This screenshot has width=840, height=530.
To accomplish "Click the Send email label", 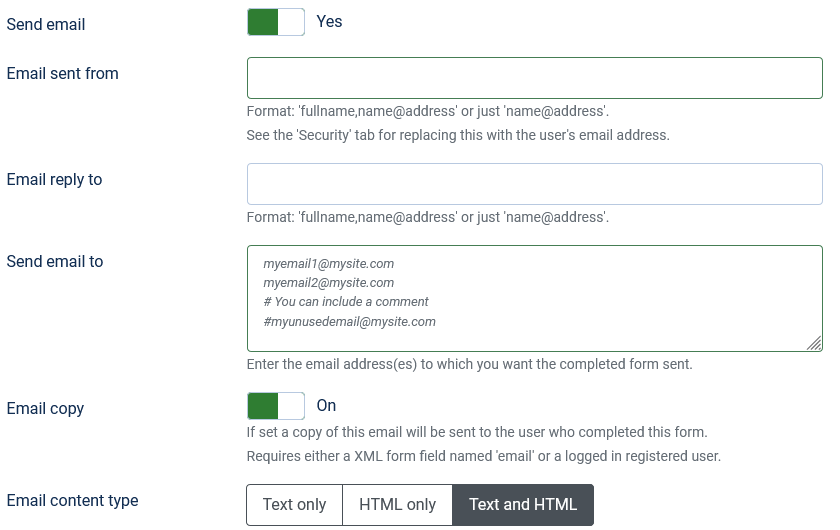I will 46,25.
